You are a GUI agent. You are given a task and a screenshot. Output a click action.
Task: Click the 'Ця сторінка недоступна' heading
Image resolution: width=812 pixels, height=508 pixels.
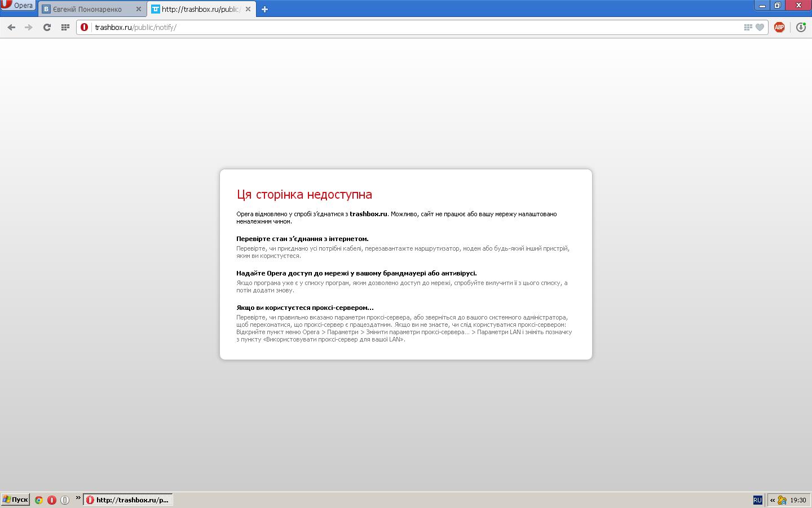[x=304, y=194]
